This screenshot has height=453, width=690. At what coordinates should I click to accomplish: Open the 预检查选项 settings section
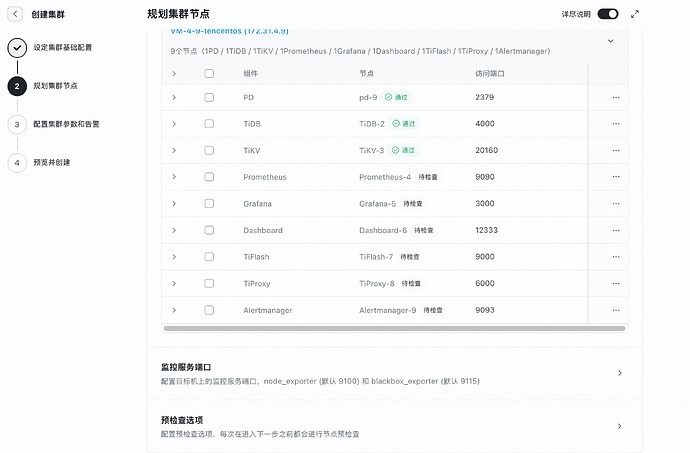(395, 426)
